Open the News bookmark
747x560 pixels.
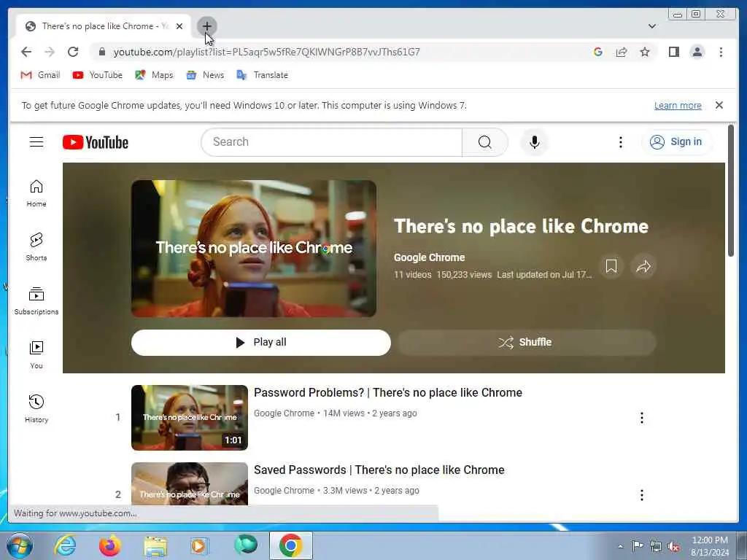coord(205,75)
